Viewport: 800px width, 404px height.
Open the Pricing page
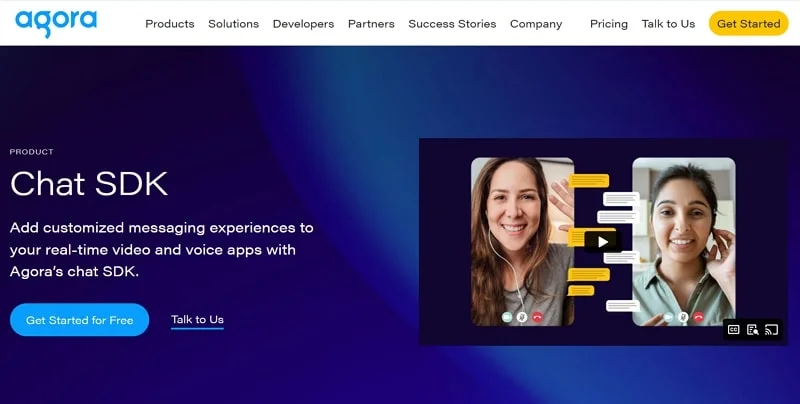[609, 24]
